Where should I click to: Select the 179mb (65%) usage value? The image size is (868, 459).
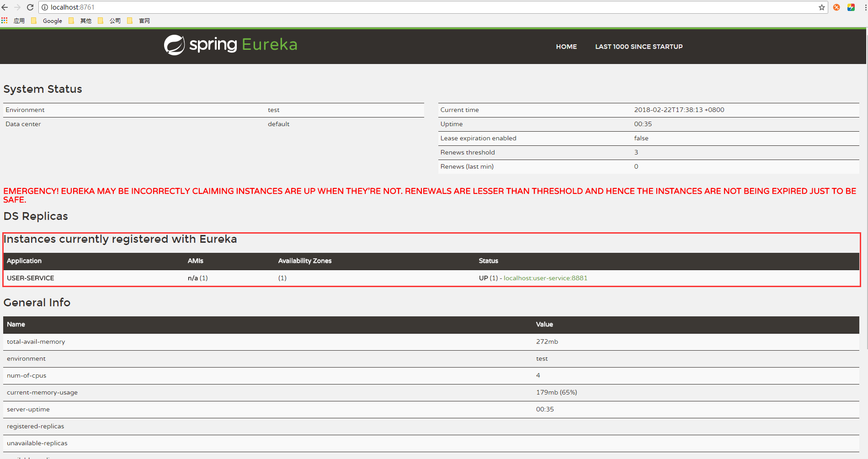557,392
